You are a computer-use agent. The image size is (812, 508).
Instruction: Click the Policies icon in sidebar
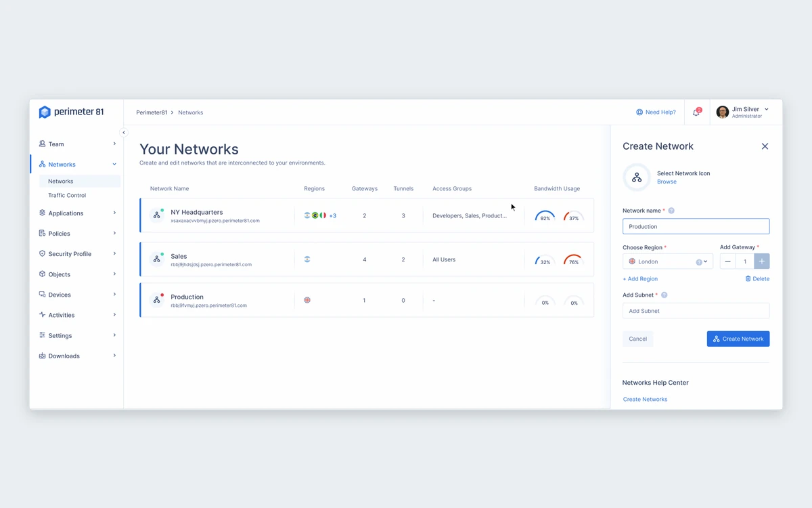42,233
